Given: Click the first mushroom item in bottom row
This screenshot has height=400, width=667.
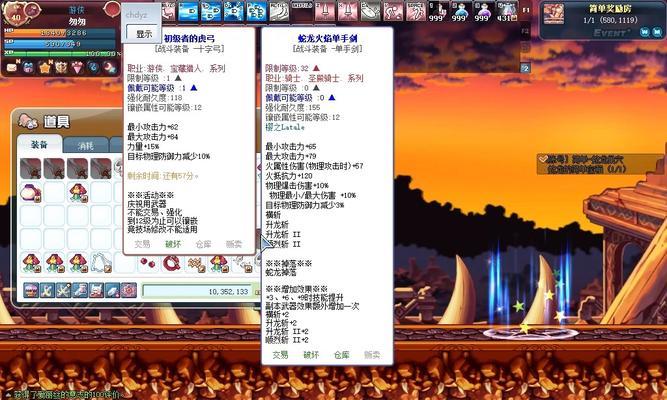Looking at the screenshot, I should 30,263.
